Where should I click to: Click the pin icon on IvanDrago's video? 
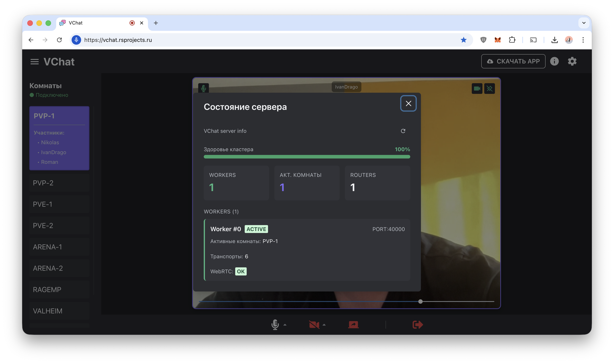click(489, 89)
